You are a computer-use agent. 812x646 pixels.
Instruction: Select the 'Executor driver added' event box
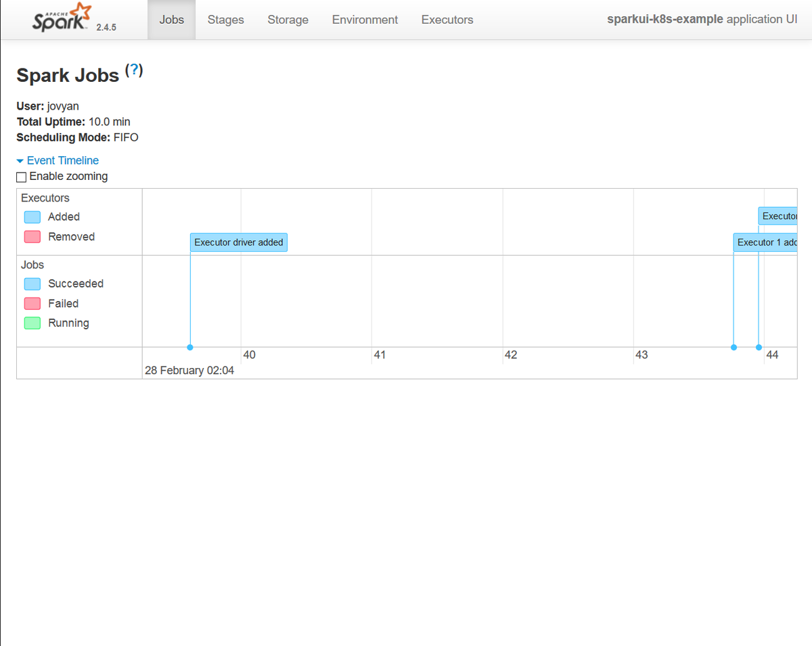[238, 242]
